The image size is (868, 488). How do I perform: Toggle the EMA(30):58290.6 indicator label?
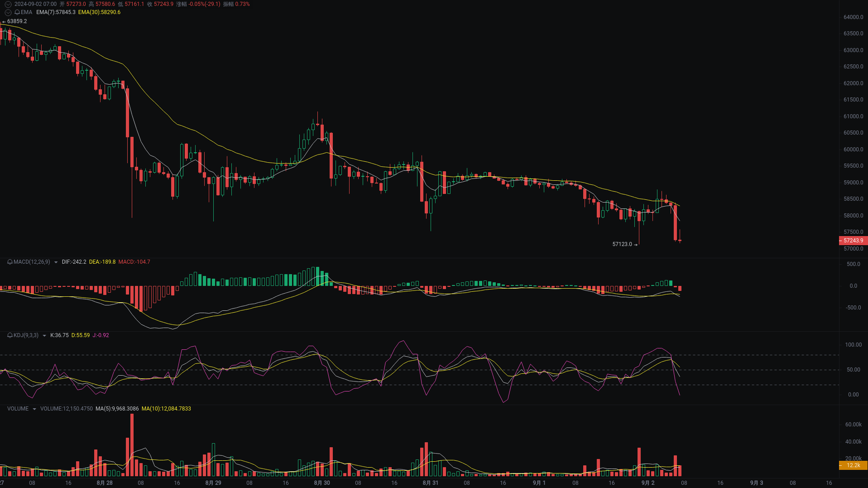point(99,12)
